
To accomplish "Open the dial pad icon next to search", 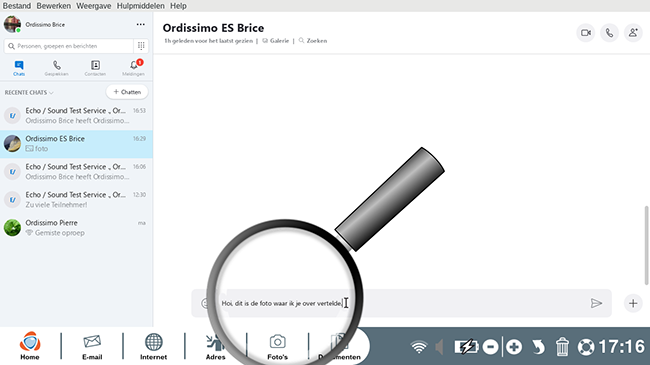I will [x=141, y=46].
